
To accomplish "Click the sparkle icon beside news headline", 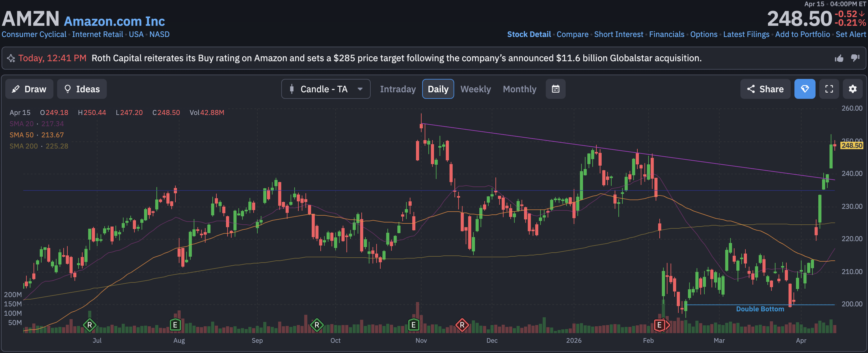I will pos(11,58).
